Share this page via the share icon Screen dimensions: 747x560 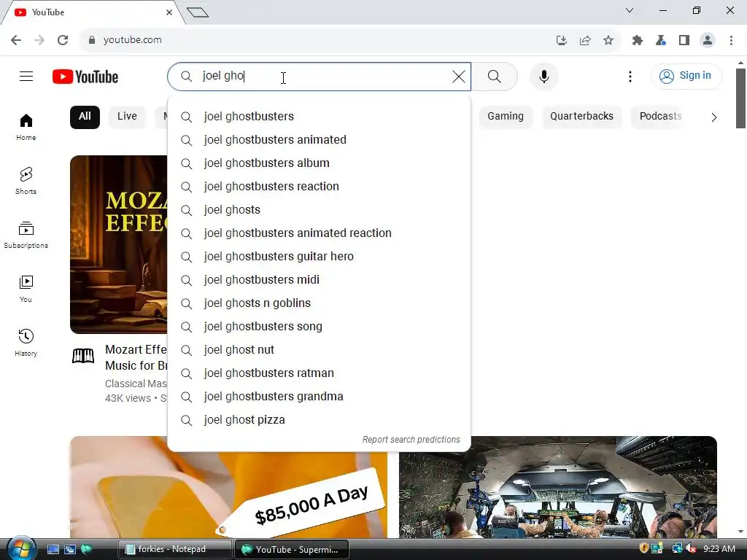(584, 41)
